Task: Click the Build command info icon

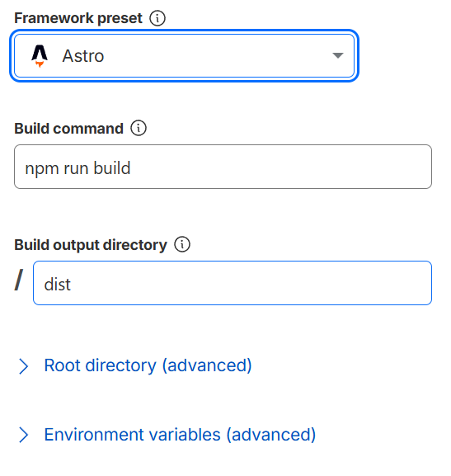Action: (x=139, y=128)
